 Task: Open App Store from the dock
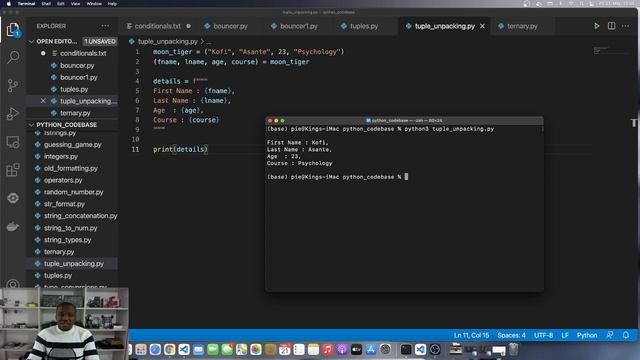pyautogui.click(x=371, y=349)
